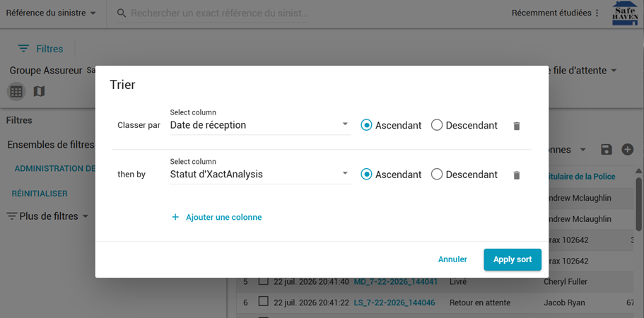Open Récemment étudiées three-dot menu
The image size is (644, 318).
(597, 13)
